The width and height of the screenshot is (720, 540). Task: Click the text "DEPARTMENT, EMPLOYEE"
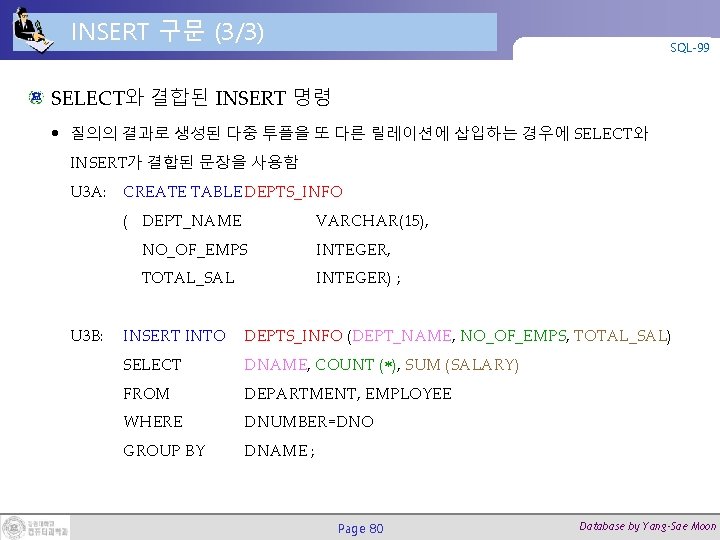pyautogui.click(x=348, y=394)
